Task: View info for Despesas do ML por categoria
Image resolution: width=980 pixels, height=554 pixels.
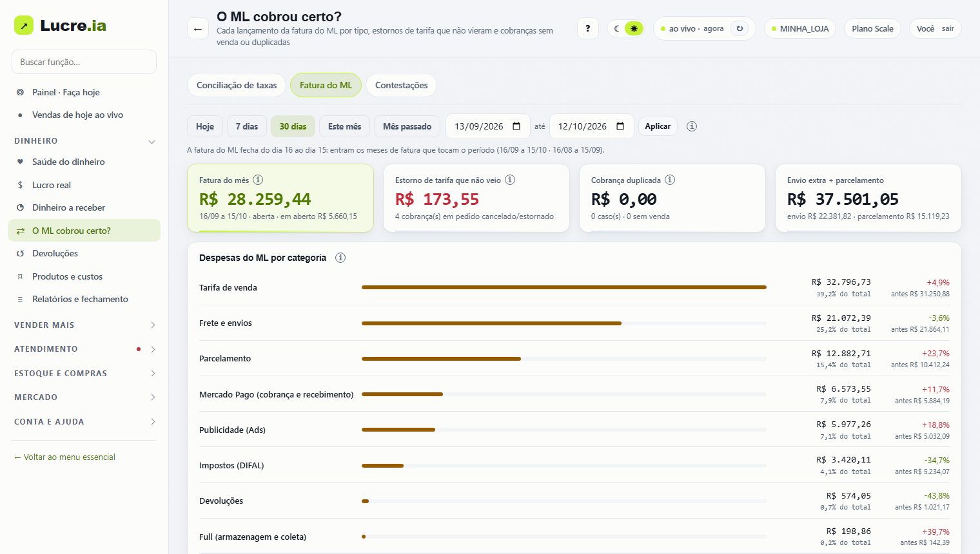Action: 340,258
